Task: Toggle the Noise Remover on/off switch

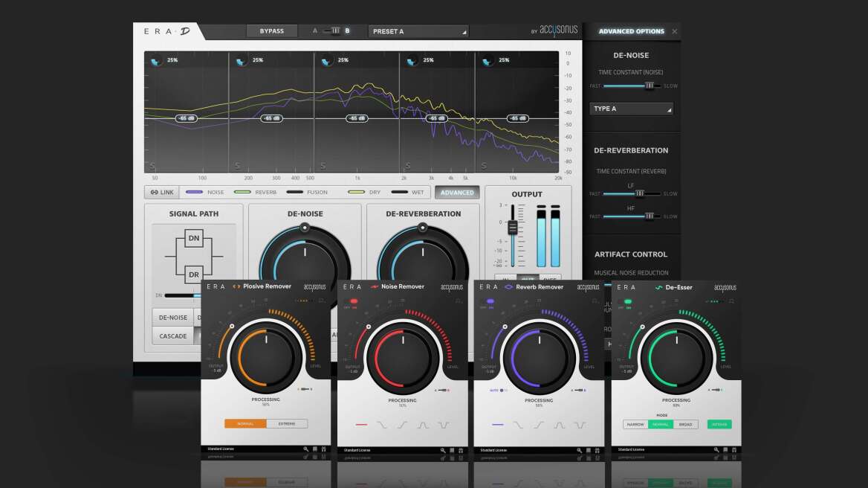Action: pos(355,301)
